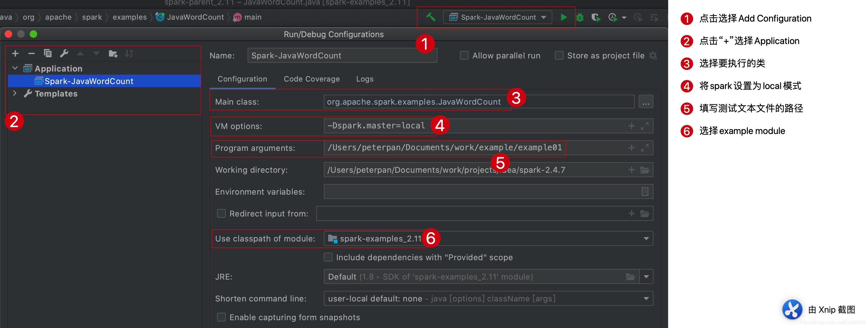Click org breadcrumb segment

(x=29, y=17)
